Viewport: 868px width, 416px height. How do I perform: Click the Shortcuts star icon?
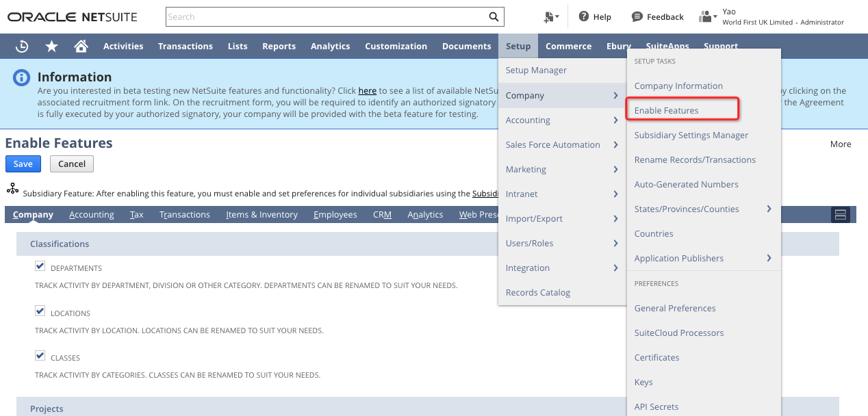(x=51, y=46)
